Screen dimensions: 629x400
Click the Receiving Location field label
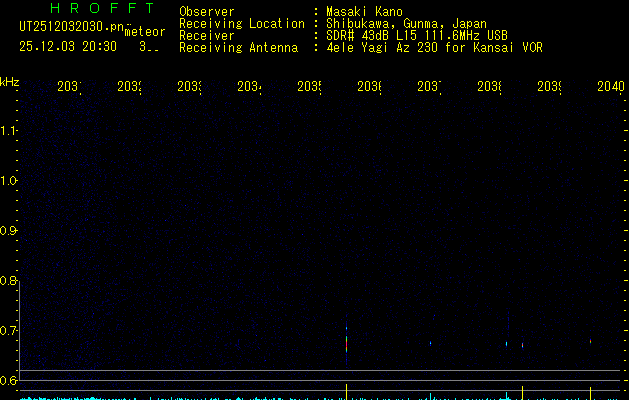point(241,23)
